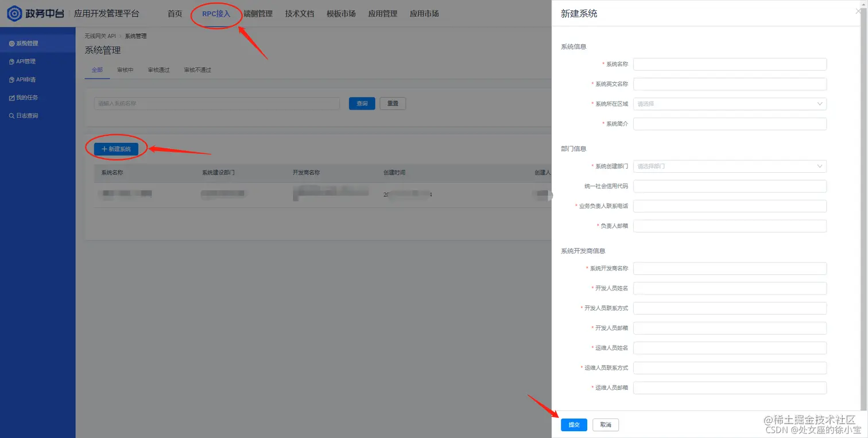
Task: Click the 查询 button
Action: coord(362,104)
